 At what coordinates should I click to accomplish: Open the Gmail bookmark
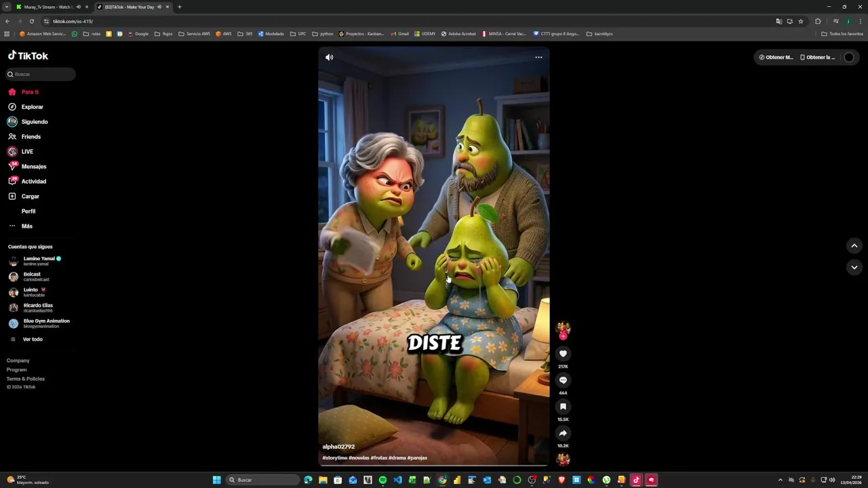tap(400, 34)
